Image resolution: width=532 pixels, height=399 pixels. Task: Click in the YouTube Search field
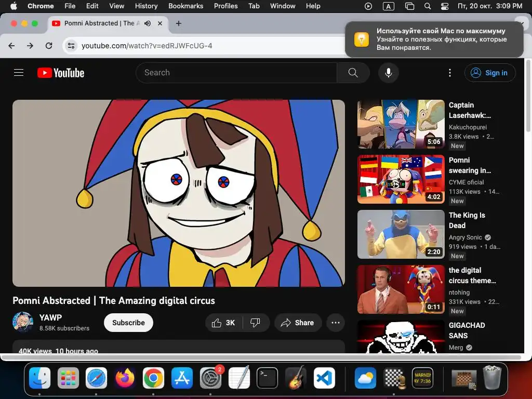(x=236, y=73)
